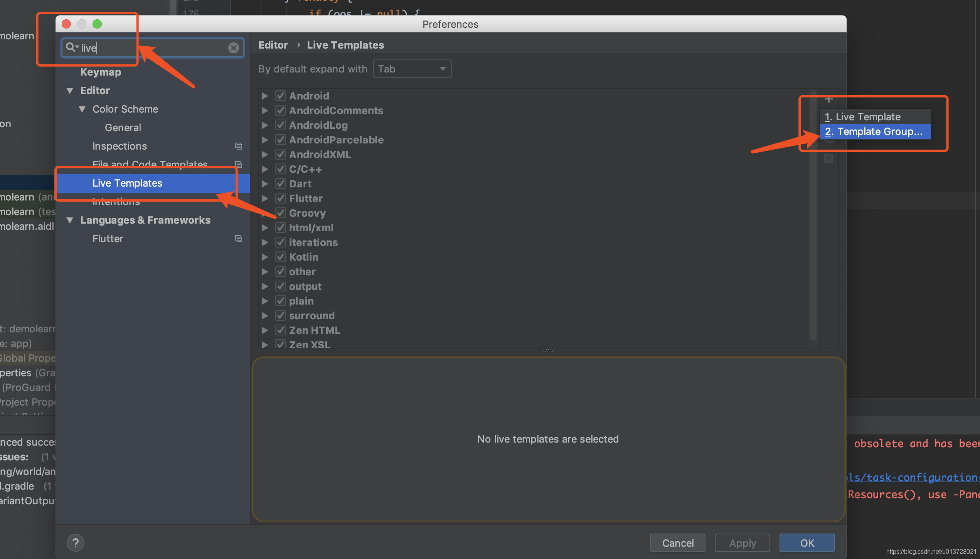Toggle the Android group checkbox

coord(281,96)
